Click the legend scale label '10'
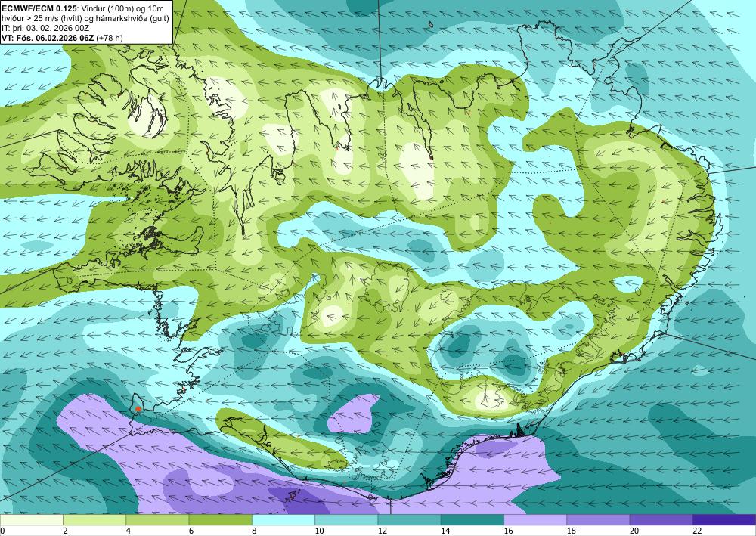 tap(319, 531)
